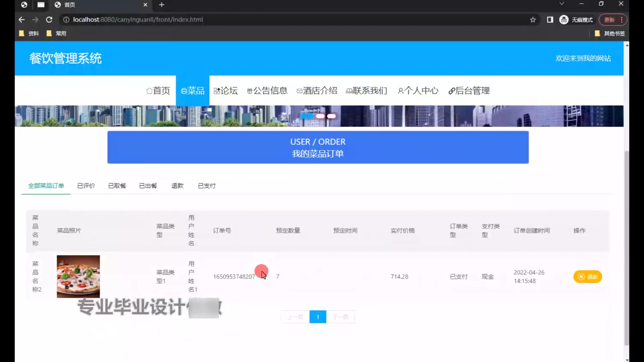Open the 其他书签 bookmarks folder
Image resolution: width=644 pixels, height=362 pixels.
610,34
